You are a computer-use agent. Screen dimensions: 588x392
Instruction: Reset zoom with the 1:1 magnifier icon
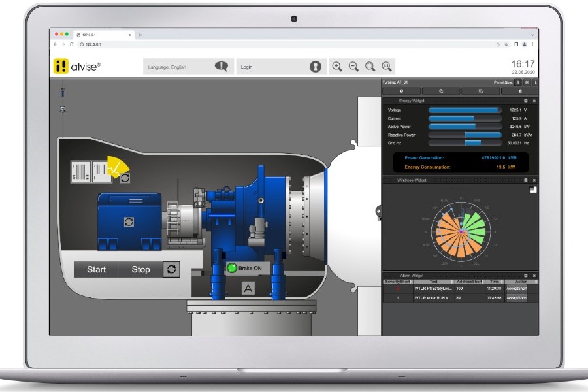tap(386, 66)
